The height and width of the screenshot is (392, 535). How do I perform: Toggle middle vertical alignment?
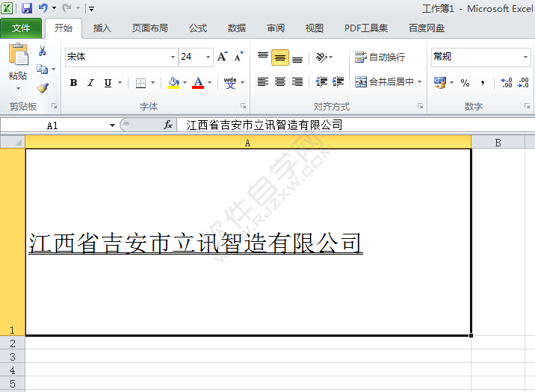280,57
